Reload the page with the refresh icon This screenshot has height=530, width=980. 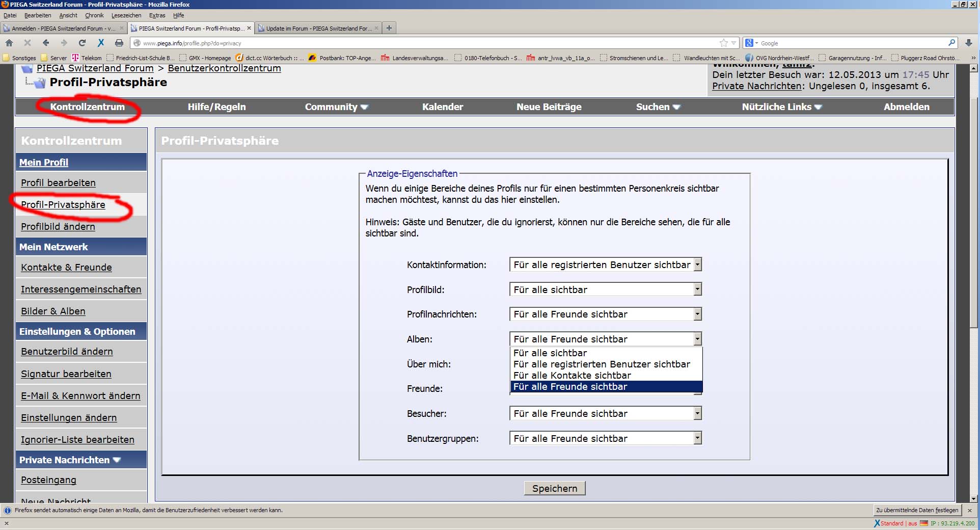click(x=82, y=43)
